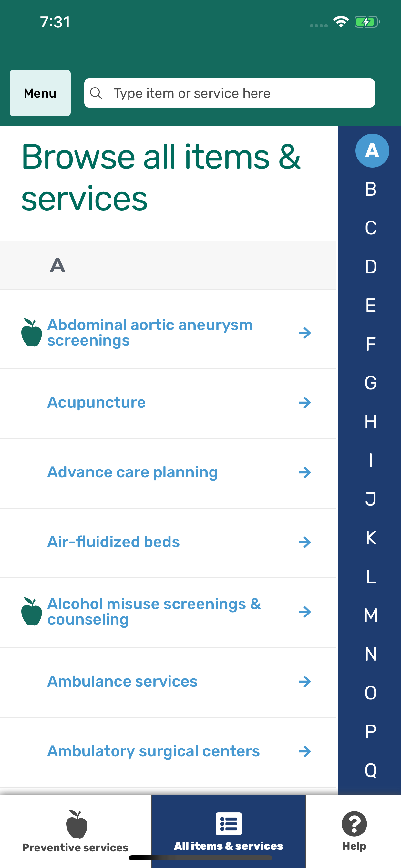Open the Help question mark icon
Image resolution: width=401 pixels, height=868 pixels.
click(354, 824)
